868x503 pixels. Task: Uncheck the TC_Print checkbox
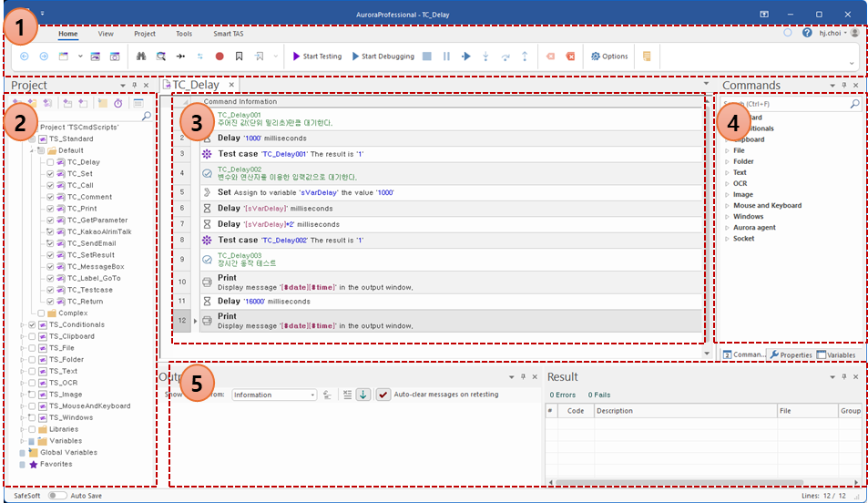[x=50, y=209]
